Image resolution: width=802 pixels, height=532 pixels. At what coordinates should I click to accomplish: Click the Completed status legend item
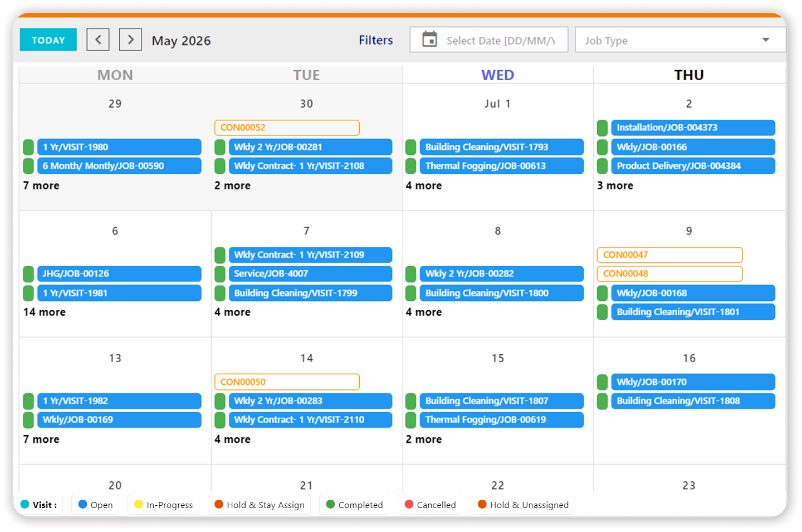click(x=354, y=505)
